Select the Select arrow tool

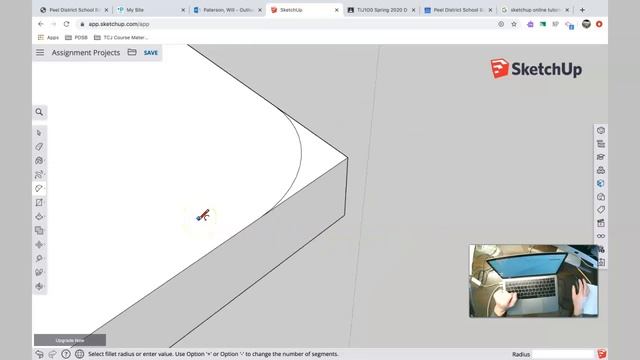39,133
